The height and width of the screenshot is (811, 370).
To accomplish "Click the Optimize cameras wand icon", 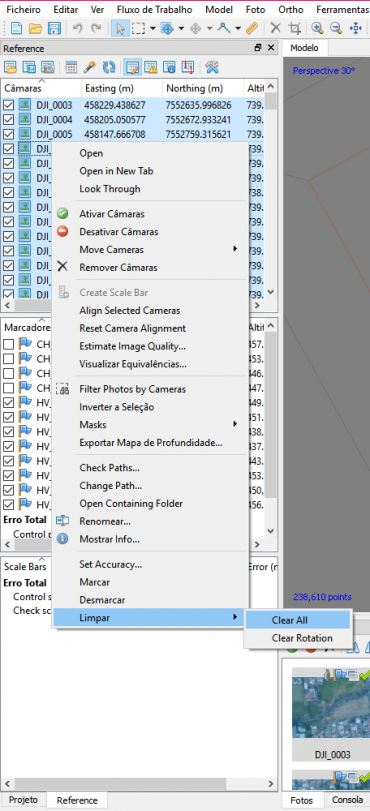I will [x=90, y=67].
